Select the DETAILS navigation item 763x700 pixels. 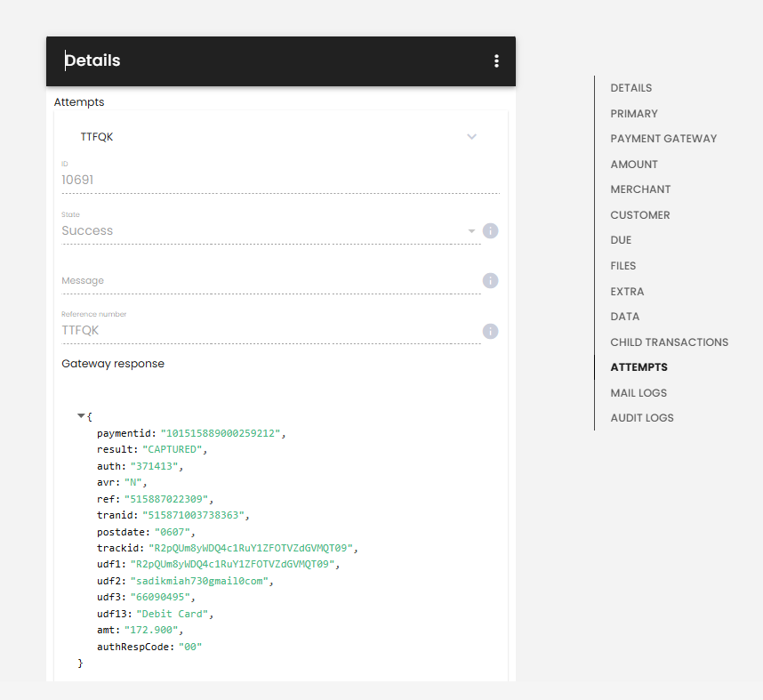(630, 88)
